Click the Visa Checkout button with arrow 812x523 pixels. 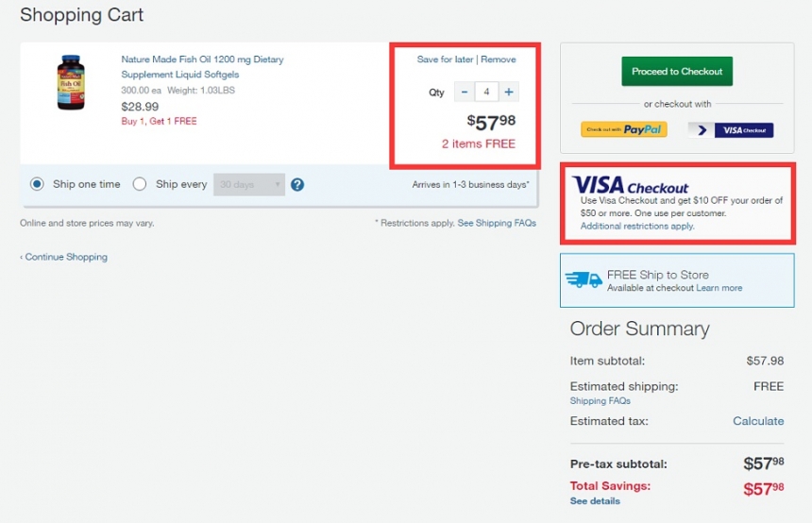click(731, 130)
